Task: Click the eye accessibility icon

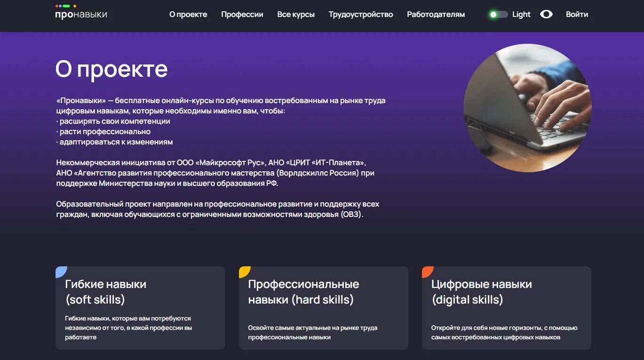Action: pos(546,14)
